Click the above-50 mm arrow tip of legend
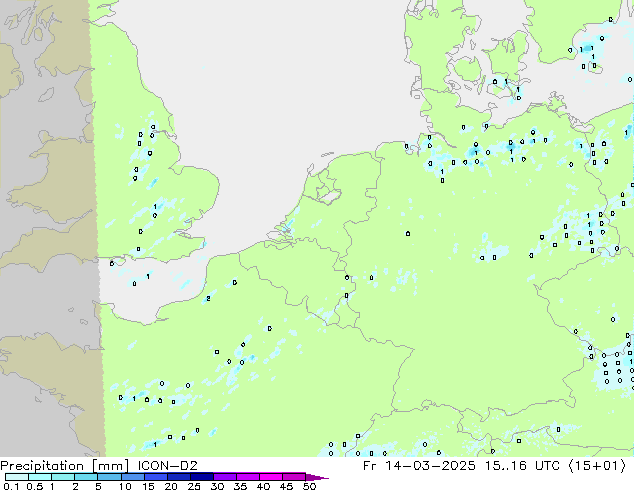Image resolution: width=634 pixels, height=490 pixels. coord(317,477)
